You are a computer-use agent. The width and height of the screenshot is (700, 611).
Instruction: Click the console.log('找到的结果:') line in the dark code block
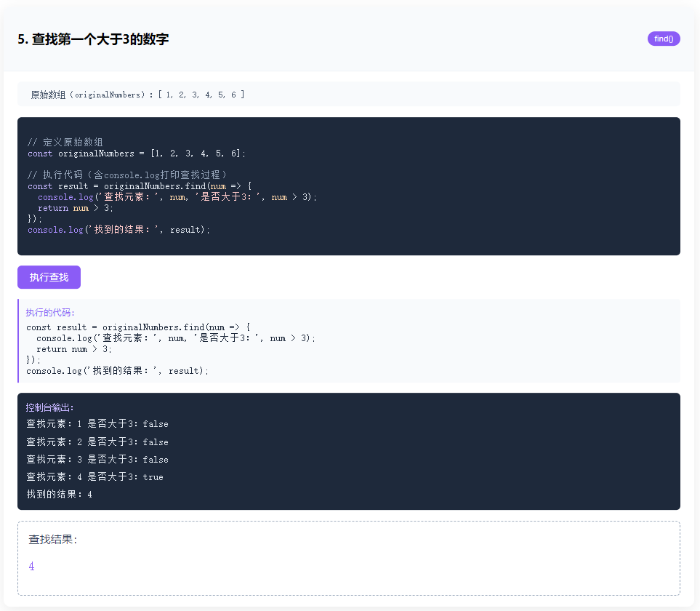click(x=118, y=230)
